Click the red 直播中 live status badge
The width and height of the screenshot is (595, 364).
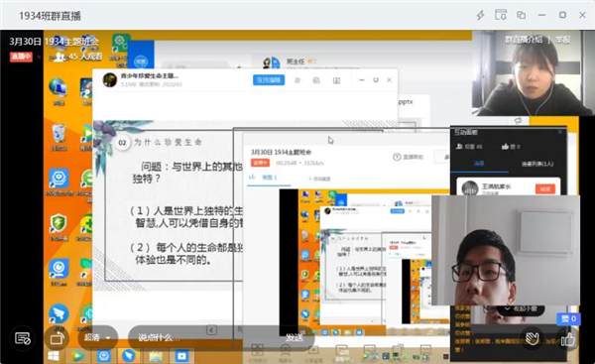[21, 57]
